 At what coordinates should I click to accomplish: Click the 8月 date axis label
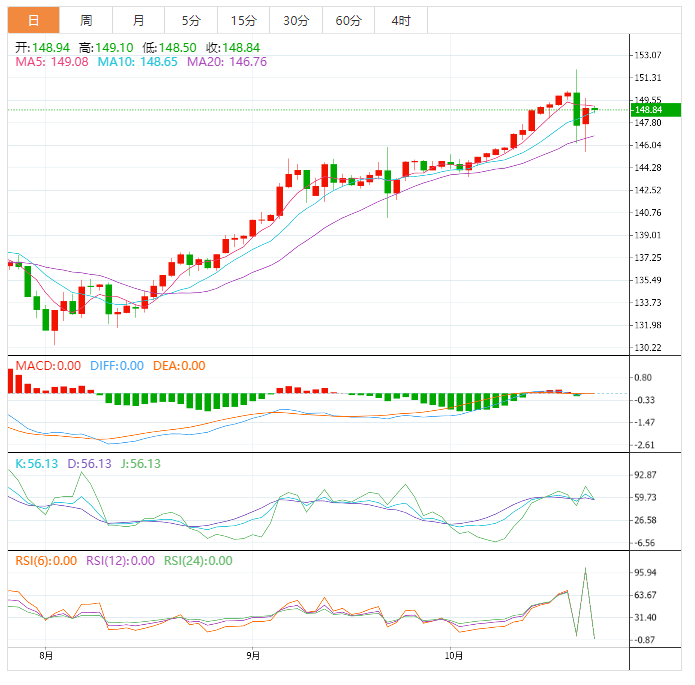[x=46, y=655]
